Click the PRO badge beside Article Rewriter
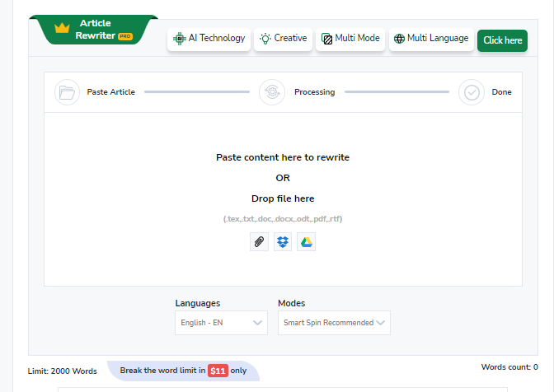Viewport: 554px width, 392px height. click(125, 36)
